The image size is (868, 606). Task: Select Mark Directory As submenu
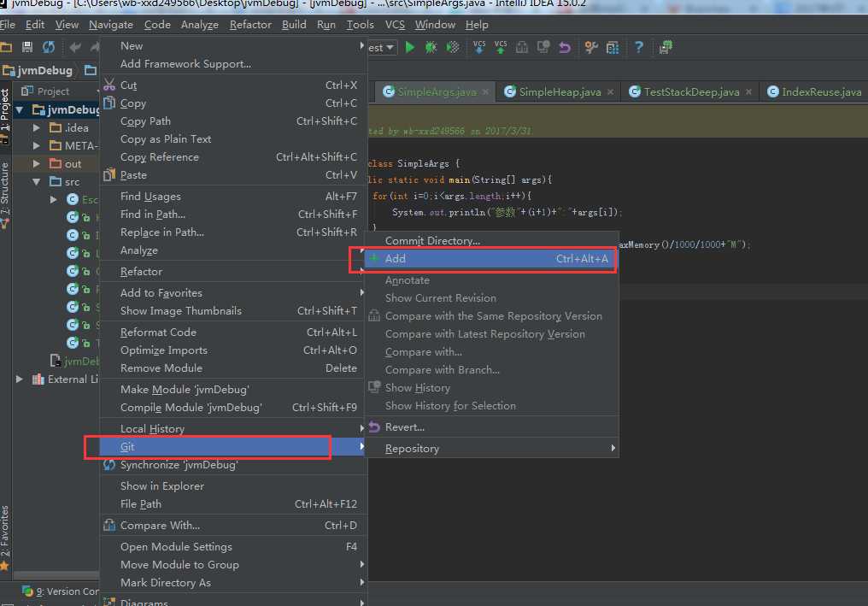pyautogui.click(x=233, y=582)
